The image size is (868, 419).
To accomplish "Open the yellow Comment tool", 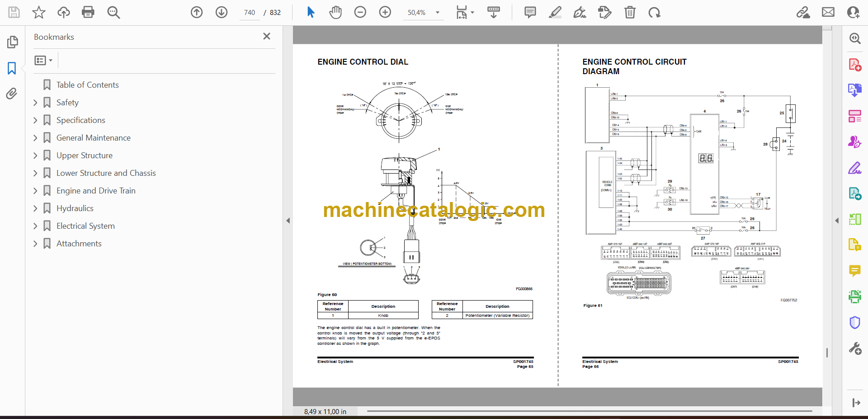I will tap(855, 271).
